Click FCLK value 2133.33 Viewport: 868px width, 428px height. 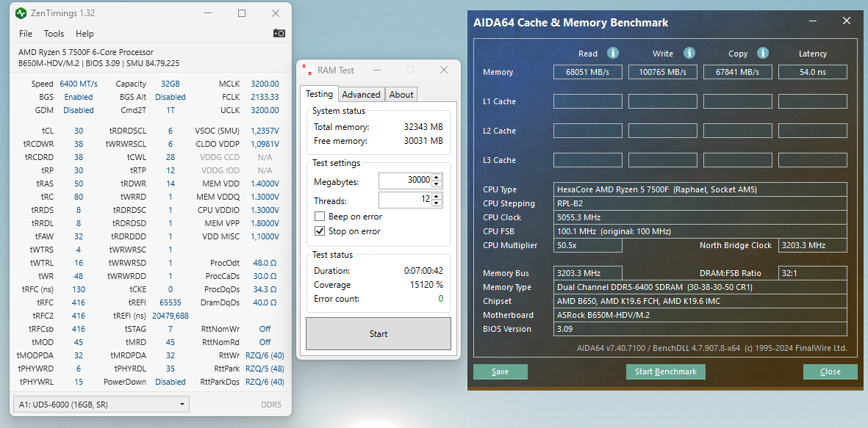[265, 97]
